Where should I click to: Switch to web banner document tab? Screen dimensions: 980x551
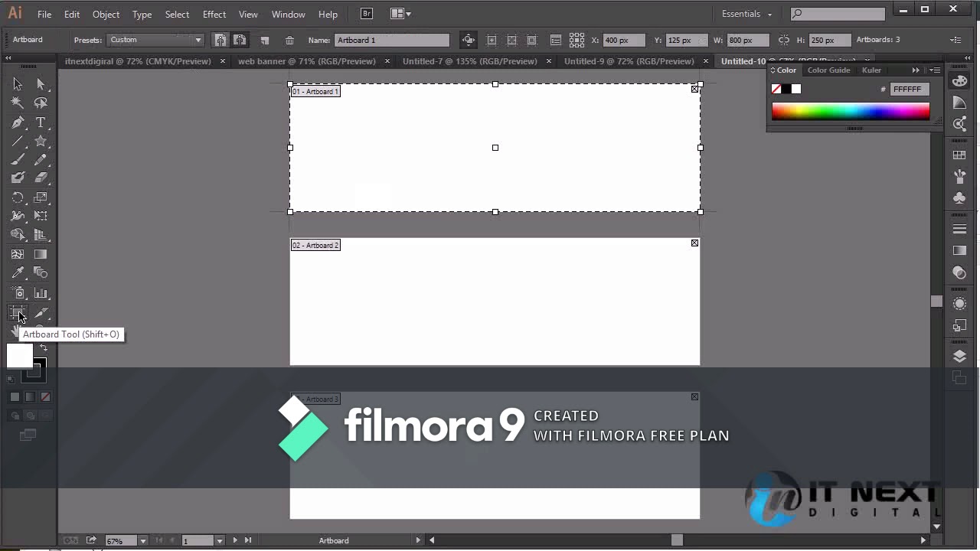[x=307, y=61]
